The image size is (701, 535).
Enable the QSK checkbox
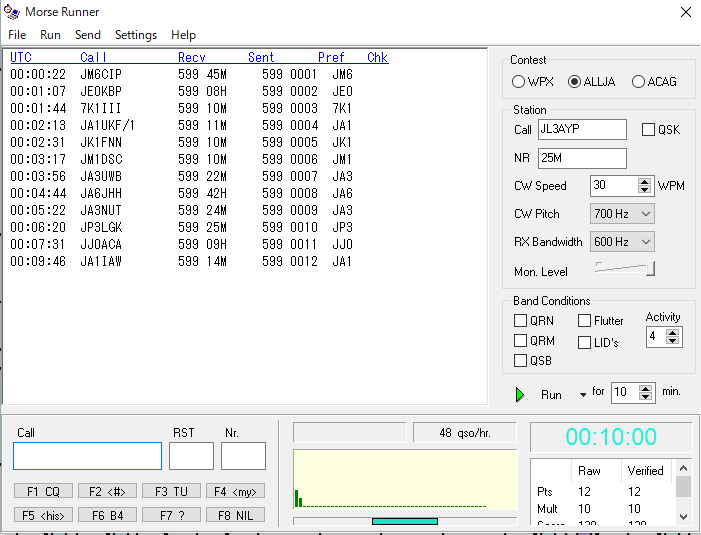click(x=648, y=130)
